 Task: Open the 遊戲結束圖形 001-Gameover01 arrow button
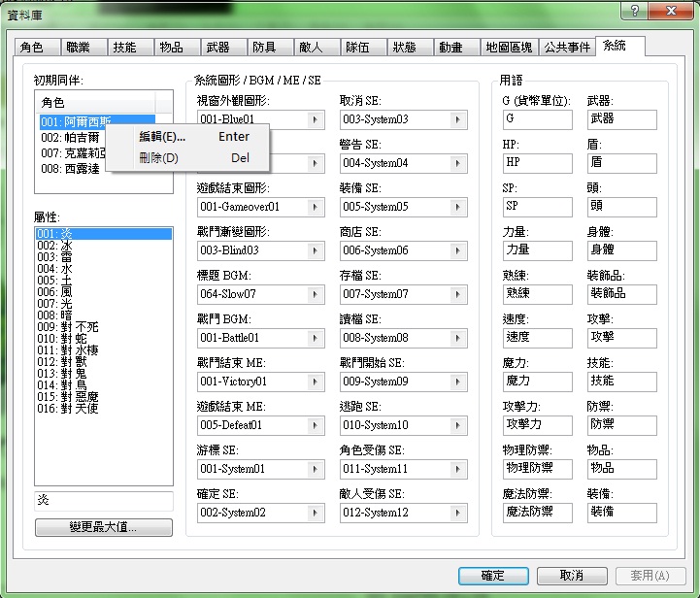pos(316,207)
